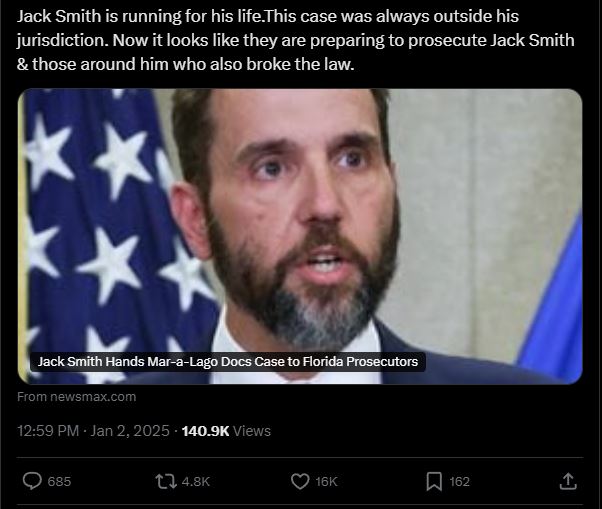
Task: Click the 162 bookmarks count
Action: pos(459,482)
